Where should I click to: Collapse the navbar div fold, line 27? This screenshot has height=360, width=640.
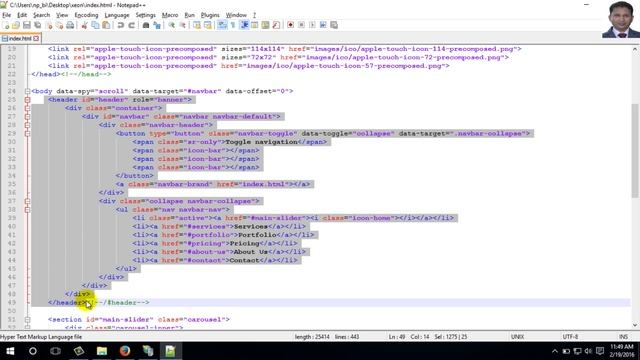[x=27, y=116]
